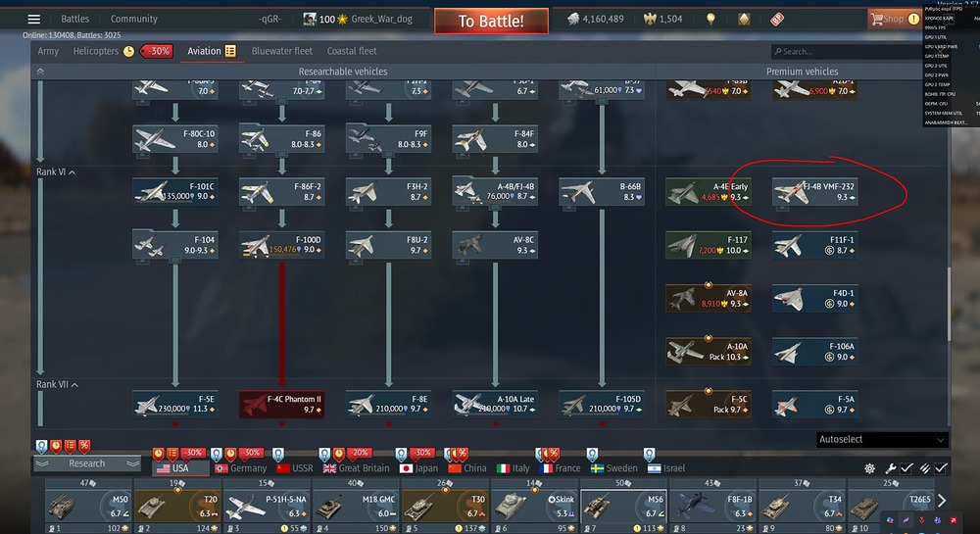Image resolution: width=980 pixels, height=534 pixels.
Task: Select the F4D-1 squadron vehicle
Action: [x=815, y=299]
